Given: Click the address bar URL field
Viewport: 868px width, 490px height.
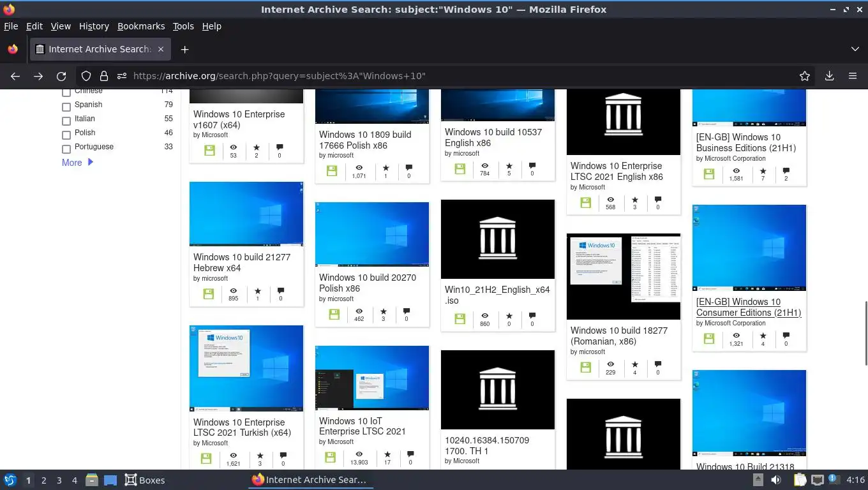Looking at the screenshot, I should tap(447, 76).
